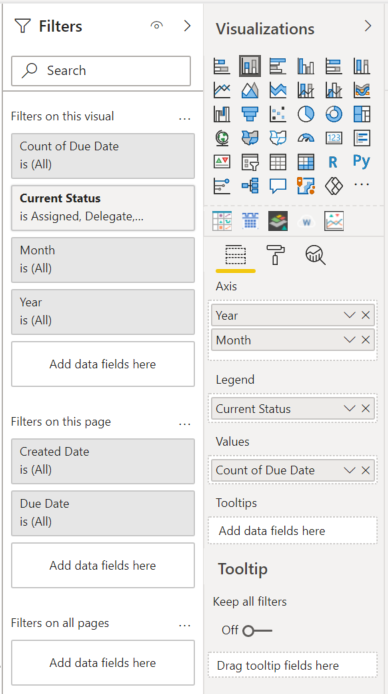Select the Clustered column chart visual
This screenshot has height=694, width=388.
point(306,66)
